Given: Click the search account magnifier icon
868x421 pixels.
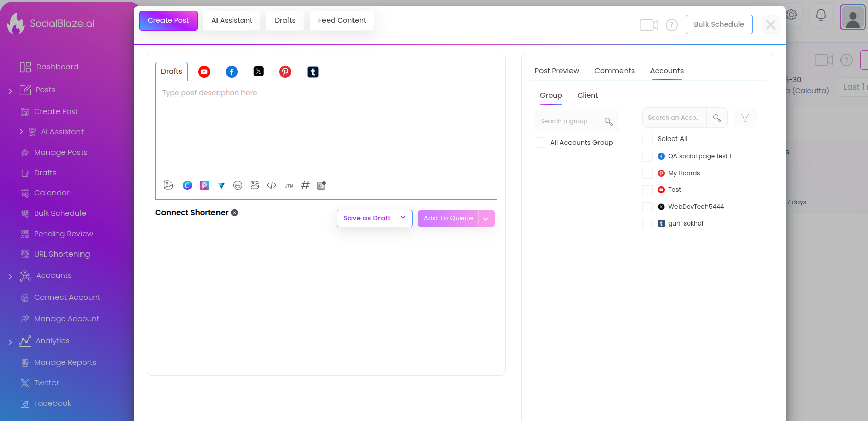Looking at the screenshot, I should click(717, 118).
